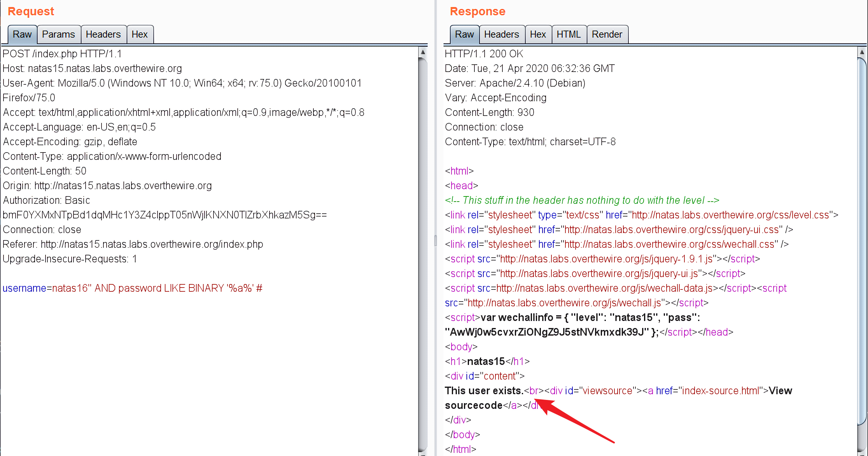Click the This user exists. text
868x456 pixels.
click(484, 391)
